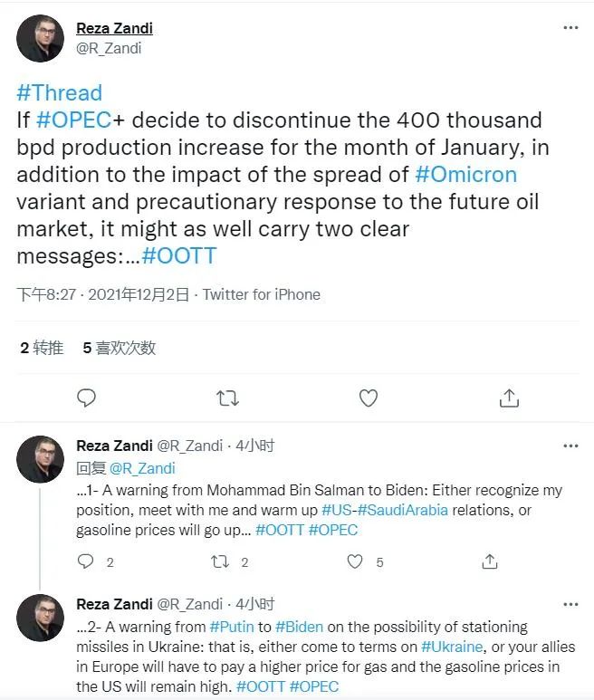Open more options on first reply
The image size is (594, 700).
click(570, 446)
